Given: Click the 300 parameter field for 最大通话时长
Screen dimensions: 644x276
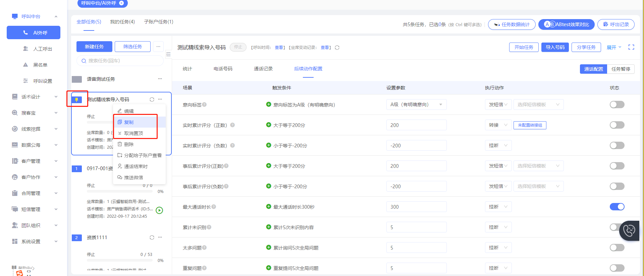Looking at the screenshot, I should pos(416,207).
